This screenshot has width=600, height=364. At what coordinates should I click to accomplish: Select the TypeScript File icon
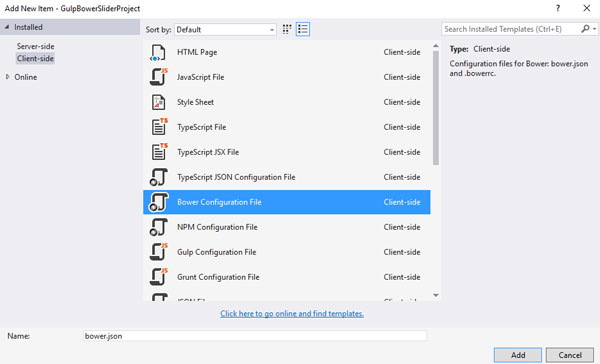point(159,127)
